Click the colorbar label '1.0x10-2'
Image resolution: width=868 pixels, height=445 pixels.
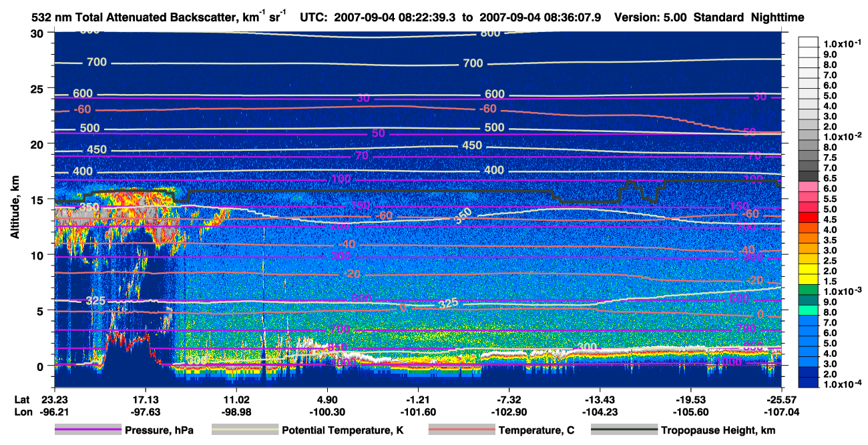(x=843, y=136)
